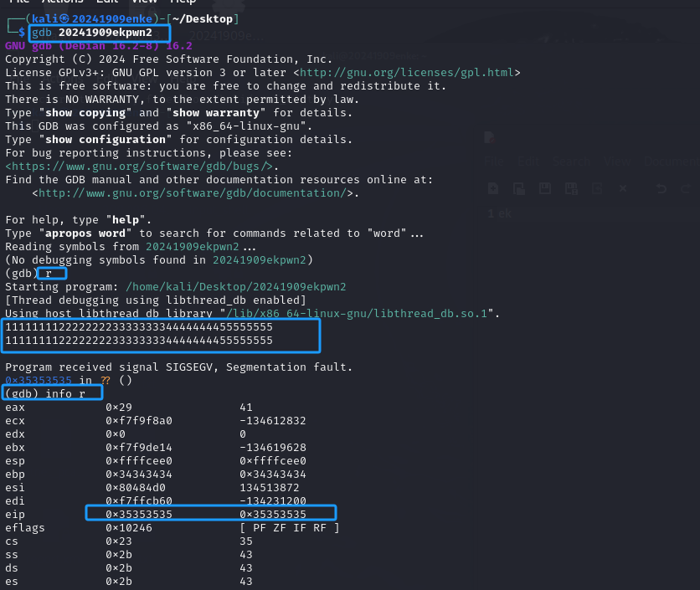This screenshot has width=700, height=590.
Task: Click es register name
Action: [x=12, y=581]
